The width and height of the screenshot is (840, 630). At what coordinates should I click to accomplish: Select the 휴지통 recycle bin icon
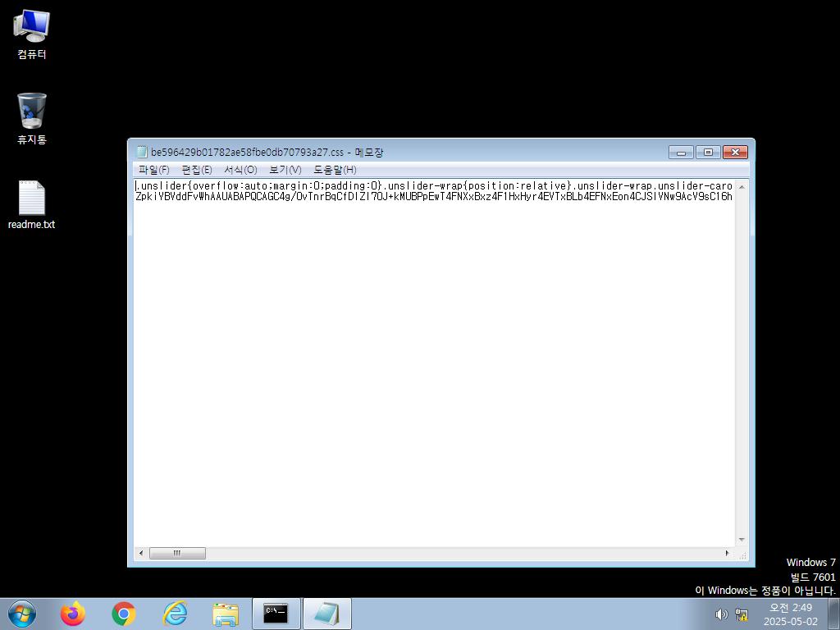pos(32,118)
